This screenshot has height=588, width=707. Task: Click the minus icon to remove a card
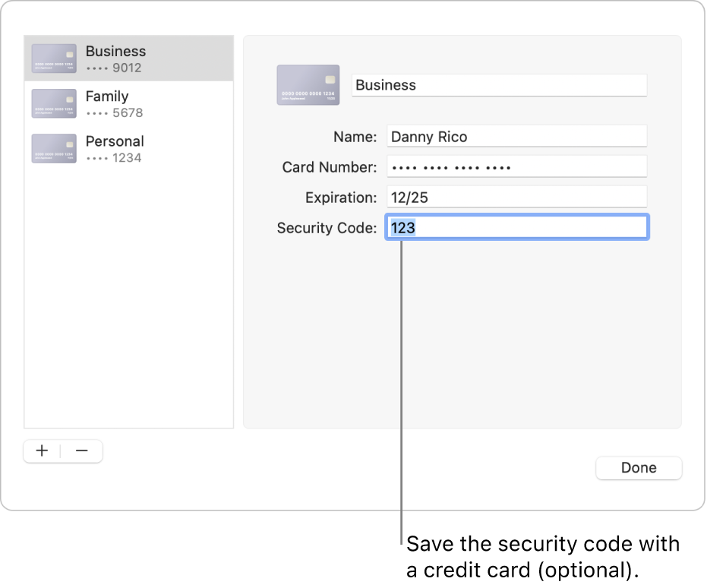click(82, 450)
